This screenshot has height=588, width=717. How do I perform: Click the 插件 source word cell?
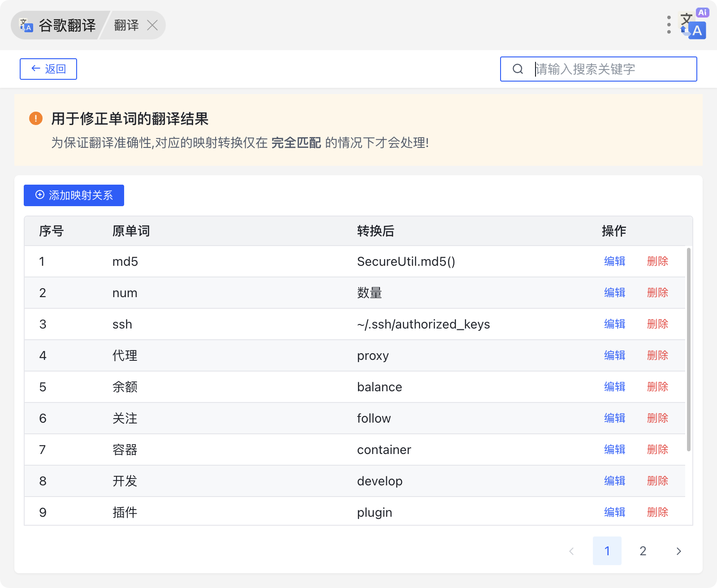point(125,512)
